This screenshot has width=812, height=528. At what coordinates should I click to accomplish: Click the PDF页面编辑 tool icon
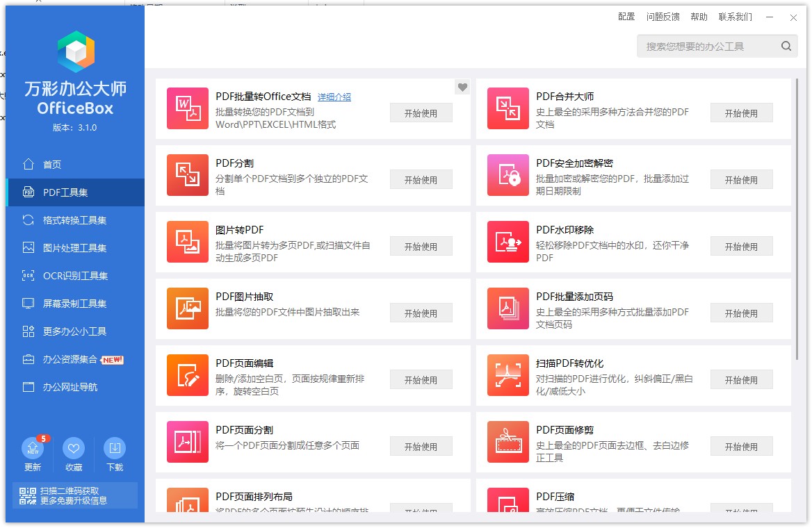(188, 375)
